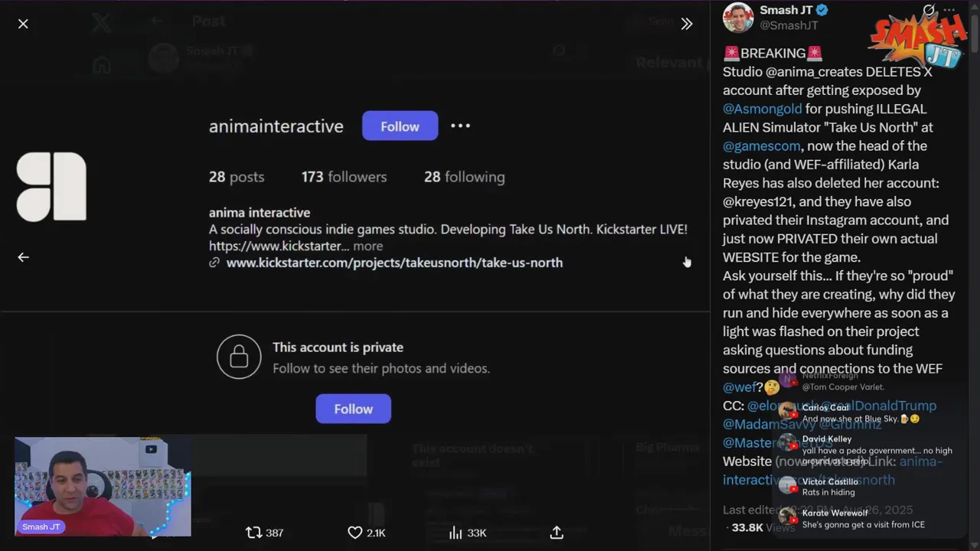Open the three-dot options next to Follow
Screen dimensions: 980x551
click(x=460, y=126)
